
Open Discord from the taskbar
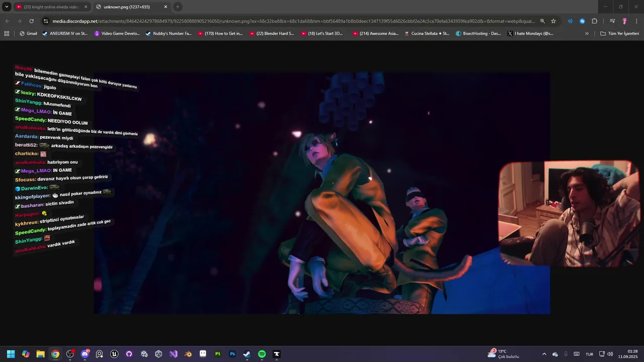pyautogui.click(x=85, y=354)
